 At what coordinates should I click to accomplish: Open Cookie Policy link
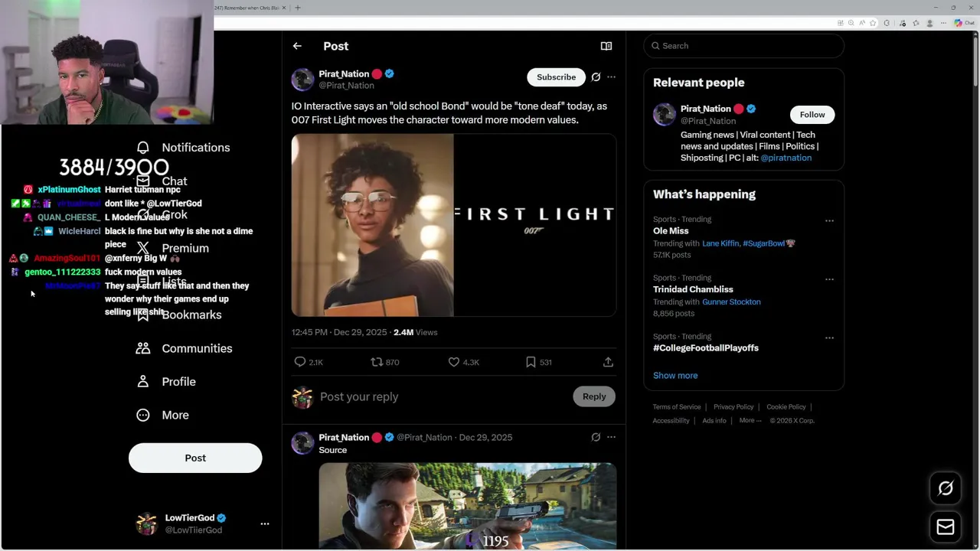tap(786, 407)
